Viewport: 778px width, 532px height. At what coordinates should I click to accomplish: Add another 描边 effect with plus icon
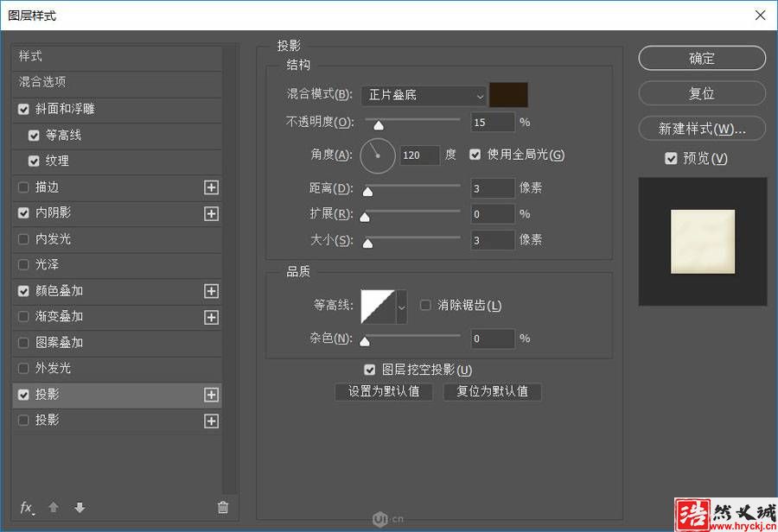[x=212, y=187]
